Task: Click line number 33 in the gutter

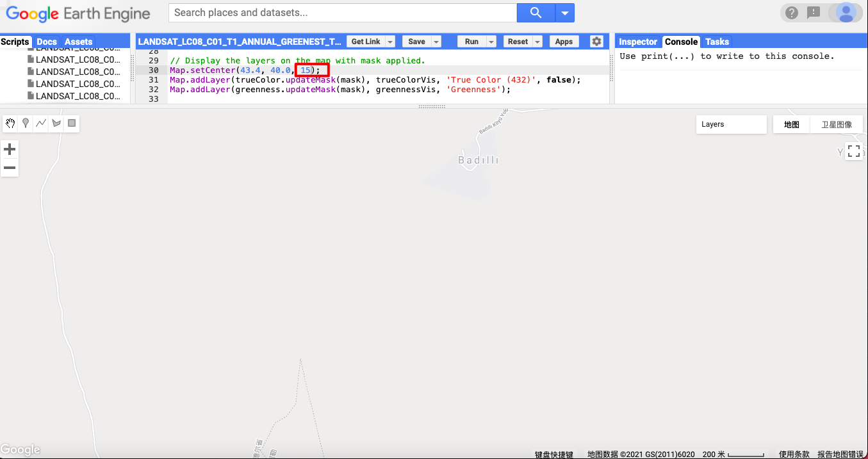Action: pyautogui.click(x=153, y=99)
